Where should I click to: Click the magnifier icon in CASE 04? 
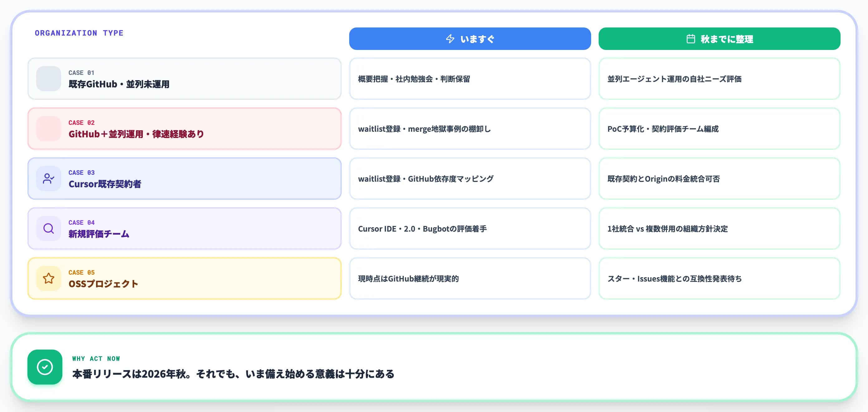pos(49,228)
